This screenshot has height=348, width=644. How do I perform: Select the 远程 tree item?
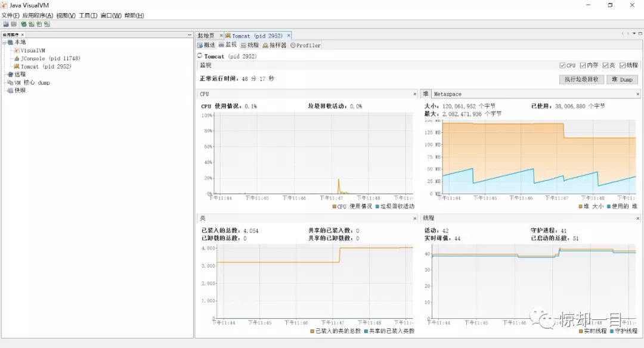click(x=20, y=74)
